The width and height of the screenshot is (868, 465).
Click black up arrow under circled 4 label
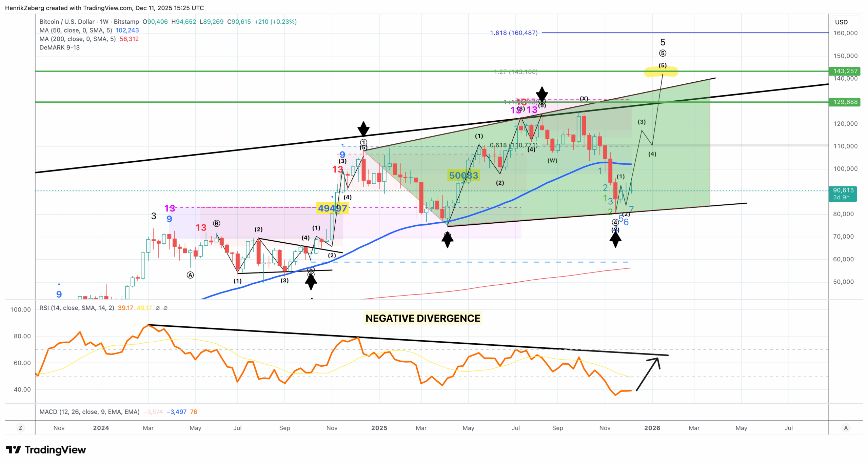coord(615,240)
